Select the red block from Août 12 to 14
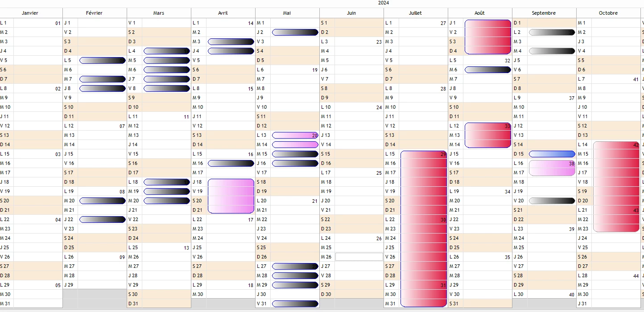Viewport: 644px width, 312px height. click(x=488, y=135)
